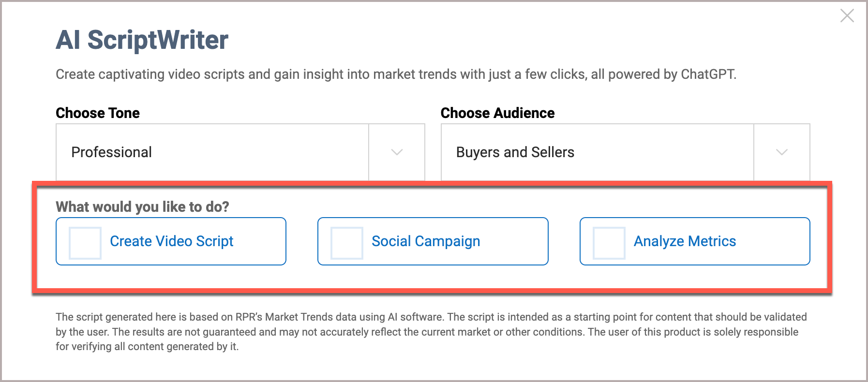Pick the Analyze Metrics label
The width and height of the screenshot is (868, 382).
[685, 241]
